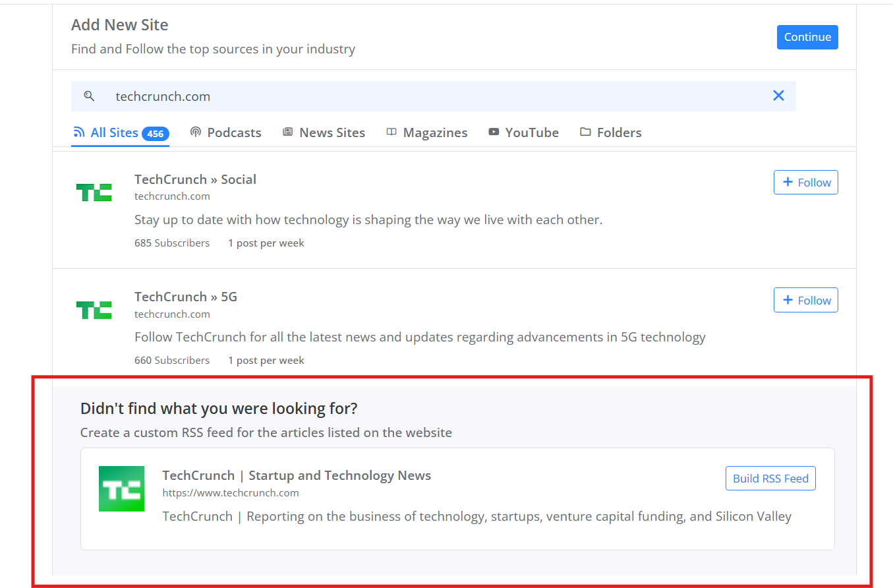Viewport: 893px width, 588px height.
Task: Open the TechCrunch » 5G title
Action: click(x=186, y=297)
